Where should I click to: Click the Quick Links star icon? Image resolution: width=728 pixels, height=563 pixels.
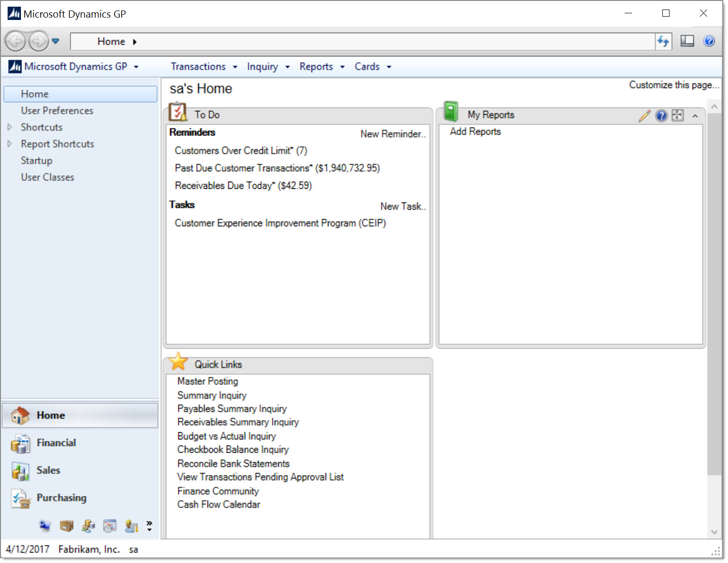click(178, 362)
